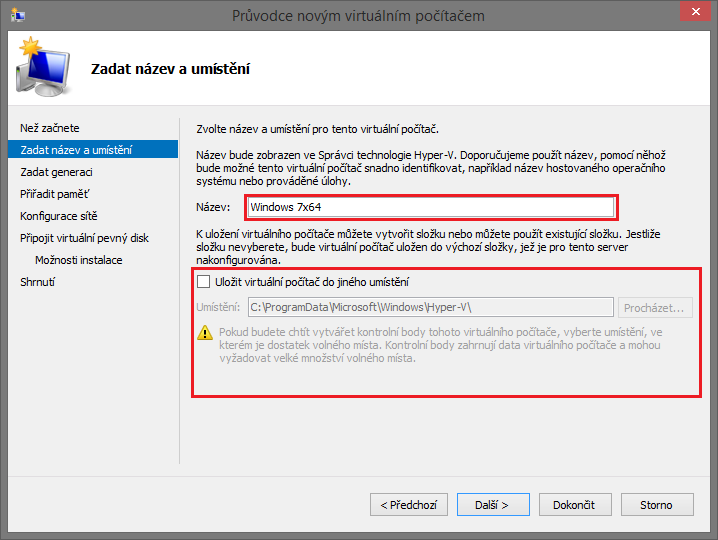Open the Než začnete step
This screenshot has width=718, height=540.
(x=50, y=128)
